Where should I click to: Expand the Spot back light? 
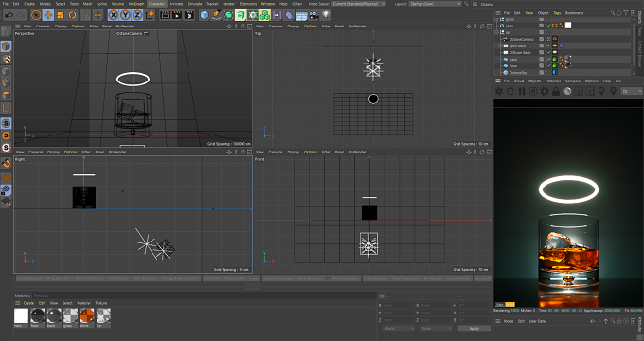coord(500,45)
